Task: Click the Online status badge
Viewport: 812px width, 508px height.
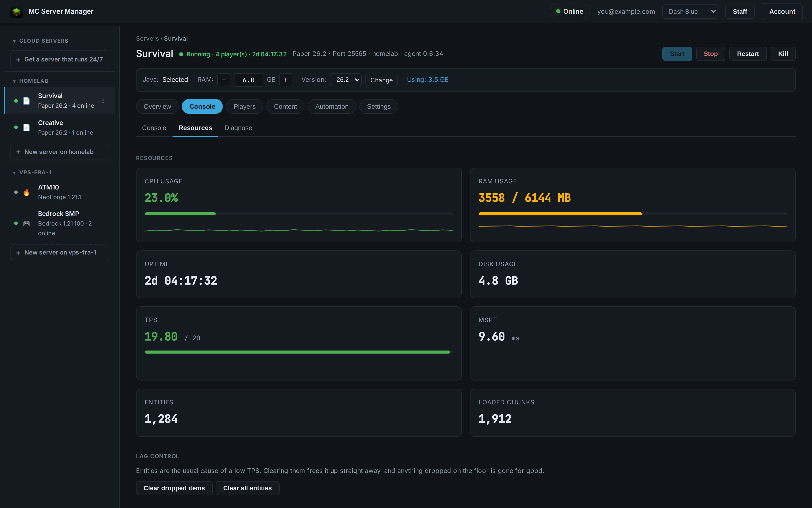Action: (x=569, y=11)
